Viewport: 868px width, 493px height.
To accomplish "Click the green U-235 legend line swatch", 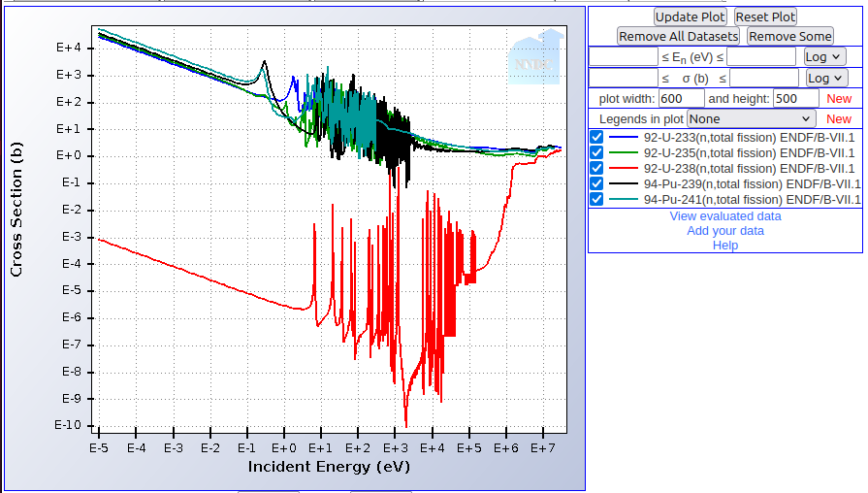I will [623, 153].
